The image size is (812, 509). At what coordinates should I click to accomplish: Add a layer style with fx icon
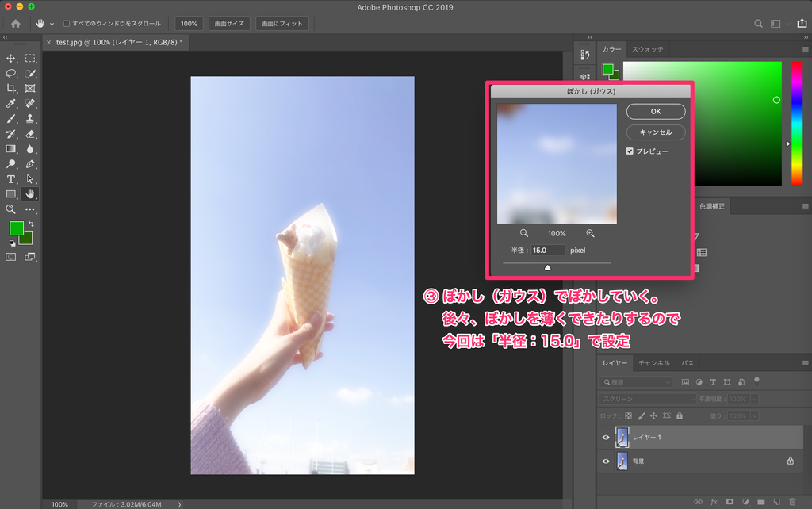(714, 502)
